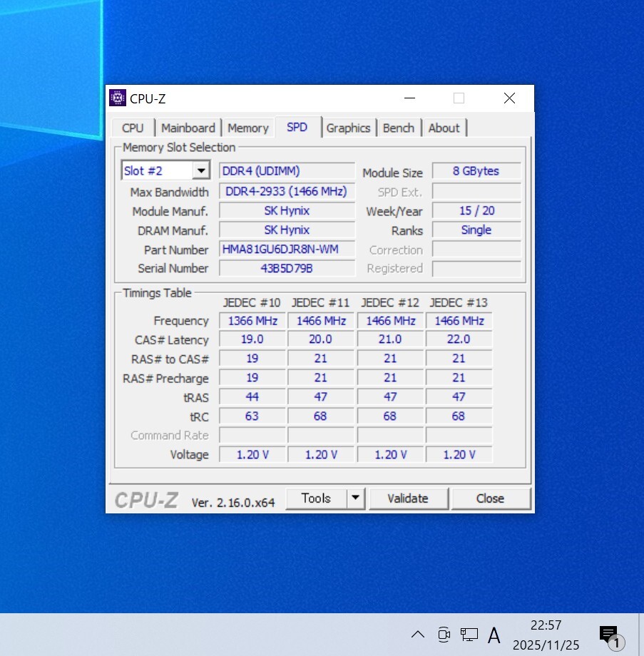Show hidden system tray icons
Image resolution: width=644 pixels, height=656 pixels.
[x=418, y=634]
